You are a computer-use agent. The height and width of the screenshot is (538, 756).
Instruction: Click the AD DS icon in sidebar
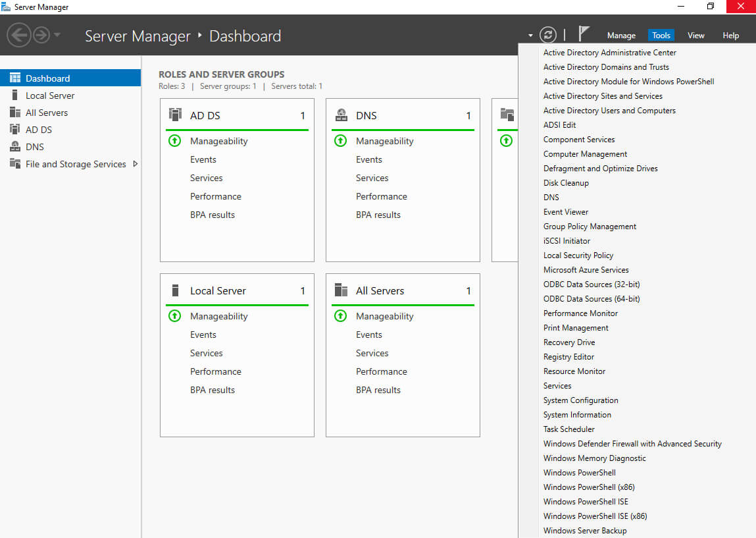coord(15,129)
